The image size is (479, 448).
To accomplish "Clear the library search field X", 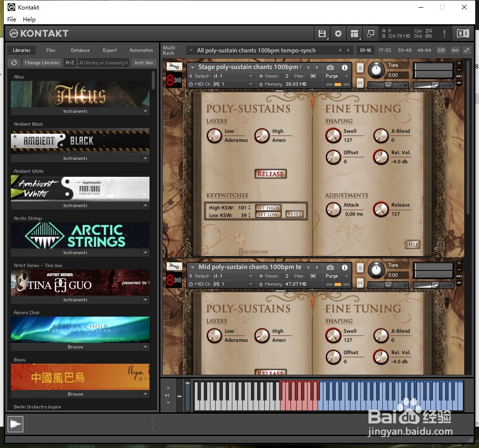I will click(126, 62).
